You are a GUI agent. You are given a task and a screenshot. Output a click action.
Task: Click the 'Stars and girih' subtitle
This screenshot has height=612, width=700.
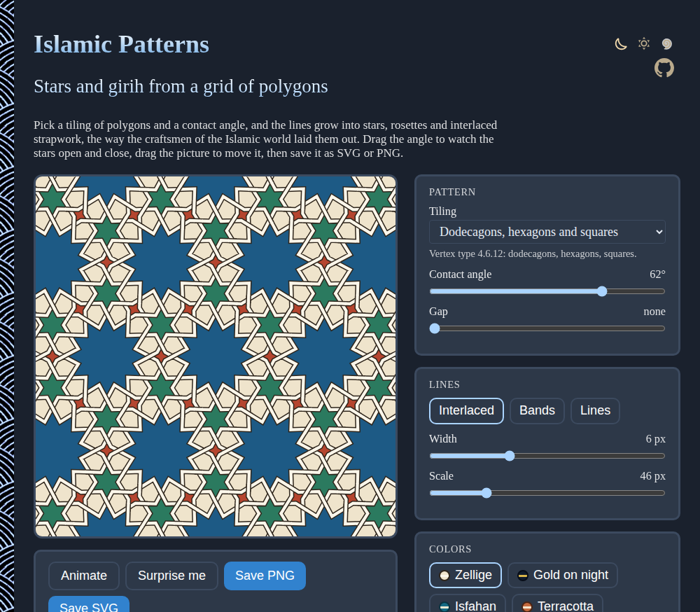click(181, 86)
